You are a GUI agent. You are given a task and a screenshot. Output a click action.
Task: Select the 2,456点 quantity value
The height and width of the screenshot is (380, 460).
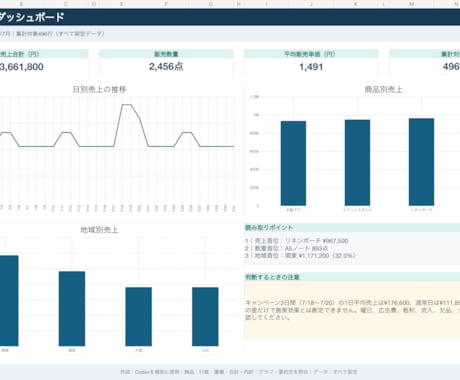[x=166, y=67]
